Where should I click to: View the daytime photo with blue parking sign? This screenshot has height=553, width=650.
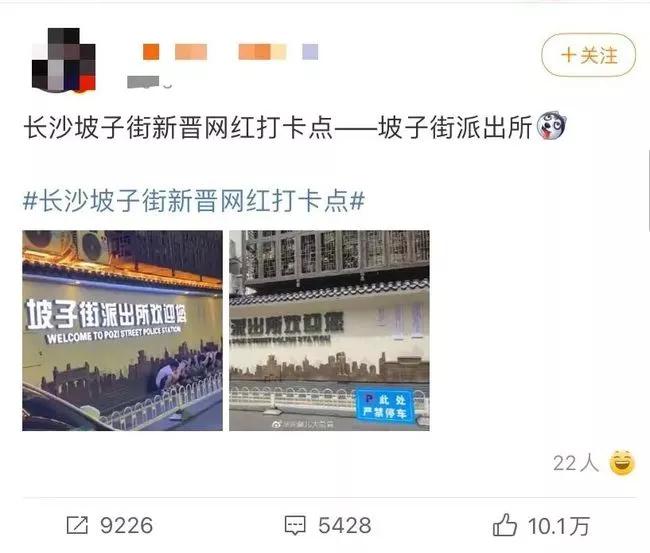click(329, 330)
